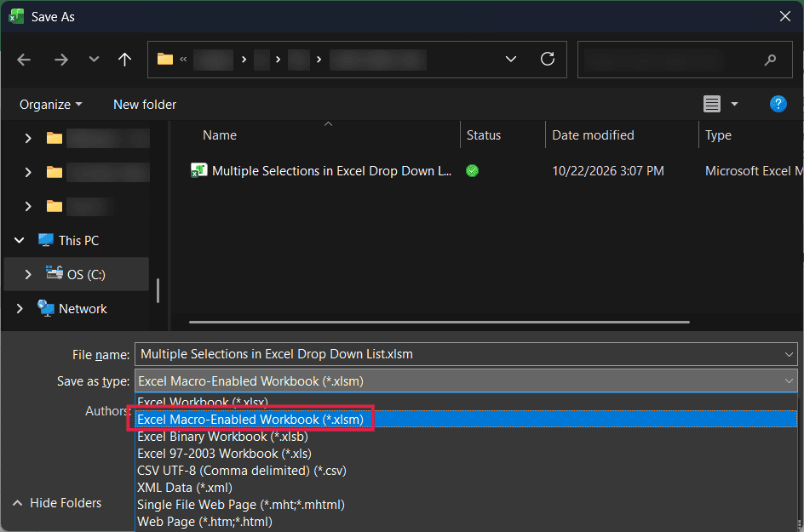804x532 pixels.
Task: Sort by Type column header
Action: (x=718, y=135)
